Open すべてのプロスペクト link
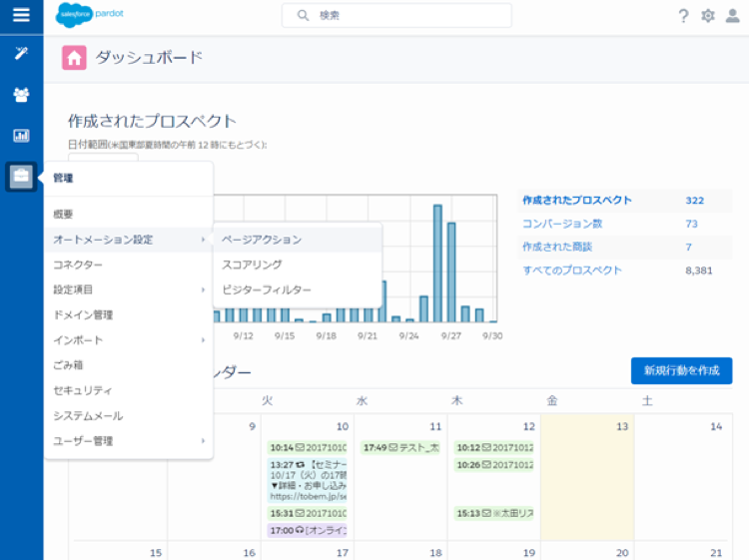The image size is (749, 560). (572, 271)
